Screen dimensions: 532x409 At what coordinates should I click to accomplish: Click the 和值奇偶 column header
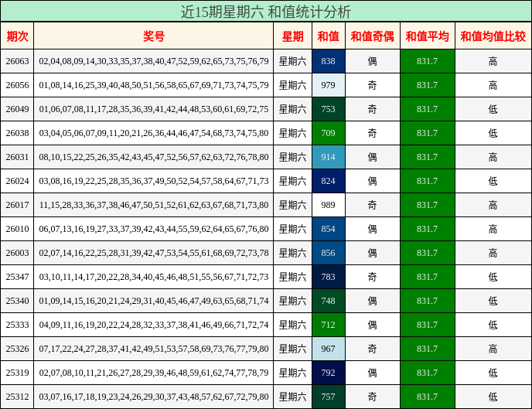point(372,36)
